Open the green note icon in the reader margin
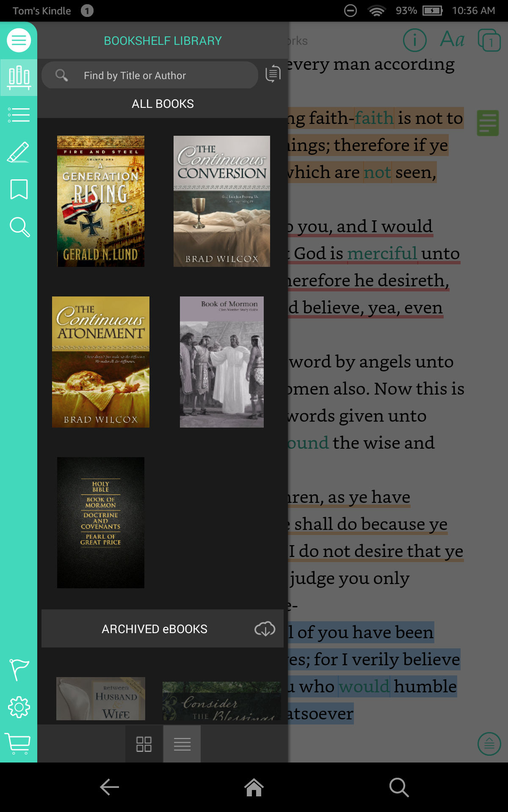Image resolution: width=508 pixels, height=812 pixels. click(488, 123)
